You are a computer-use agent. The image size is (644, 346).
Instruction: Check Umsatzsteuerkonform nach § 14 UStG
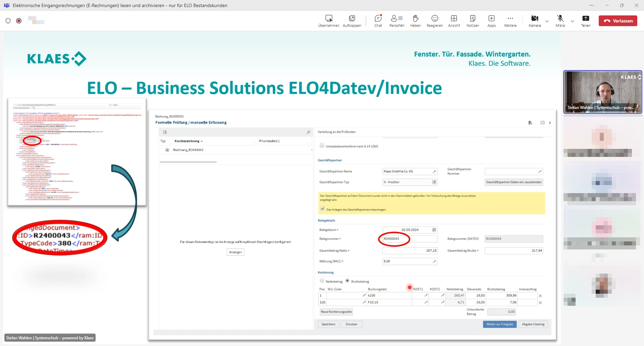click(322, 146)
